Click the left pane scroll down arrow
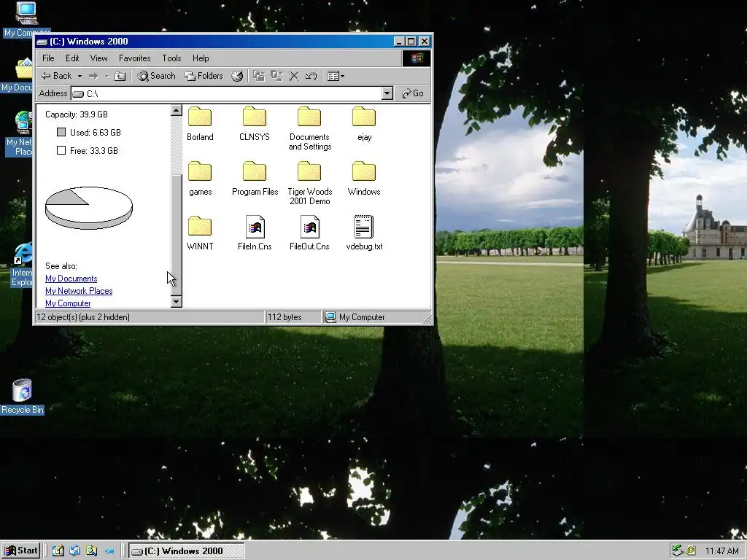 point(177,301)
